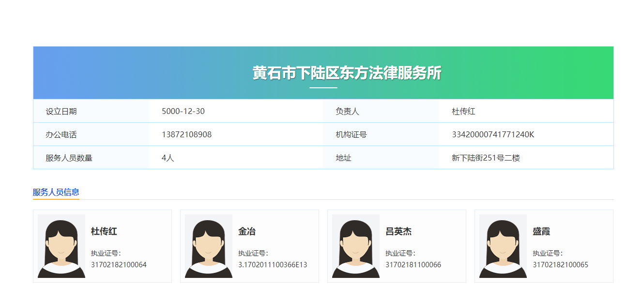Screen dimensions: 644x291
Task: Click the 执业证号 label in 金冶's card
Action: [253, 253]
